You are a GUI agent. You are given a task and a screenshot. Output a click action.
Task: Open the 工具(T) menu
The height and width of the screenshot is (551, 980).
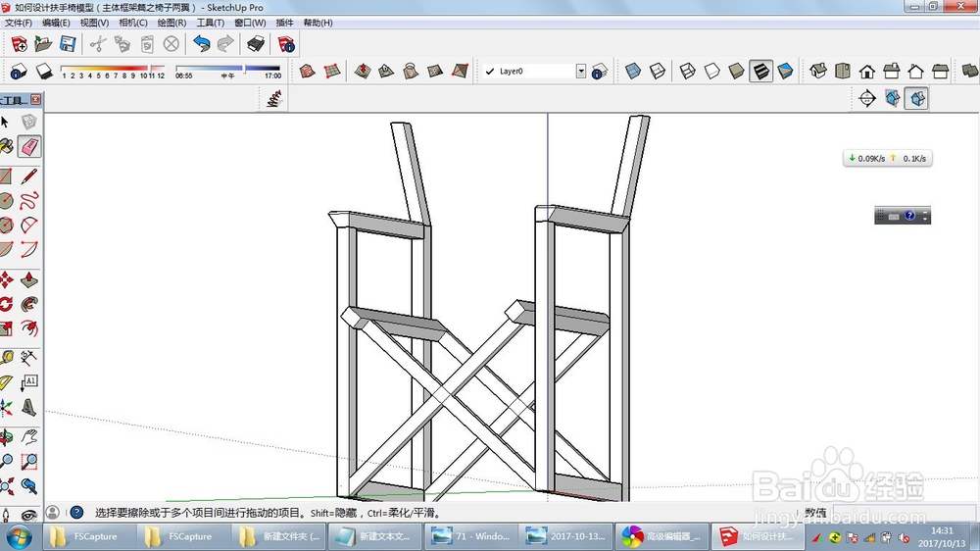tap(210, 23)
